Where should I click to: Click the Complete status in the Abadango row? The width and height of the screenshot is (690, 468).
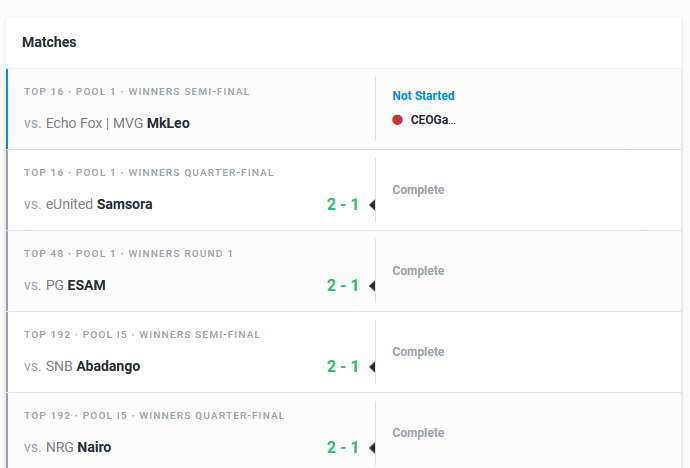coord(418,352)
